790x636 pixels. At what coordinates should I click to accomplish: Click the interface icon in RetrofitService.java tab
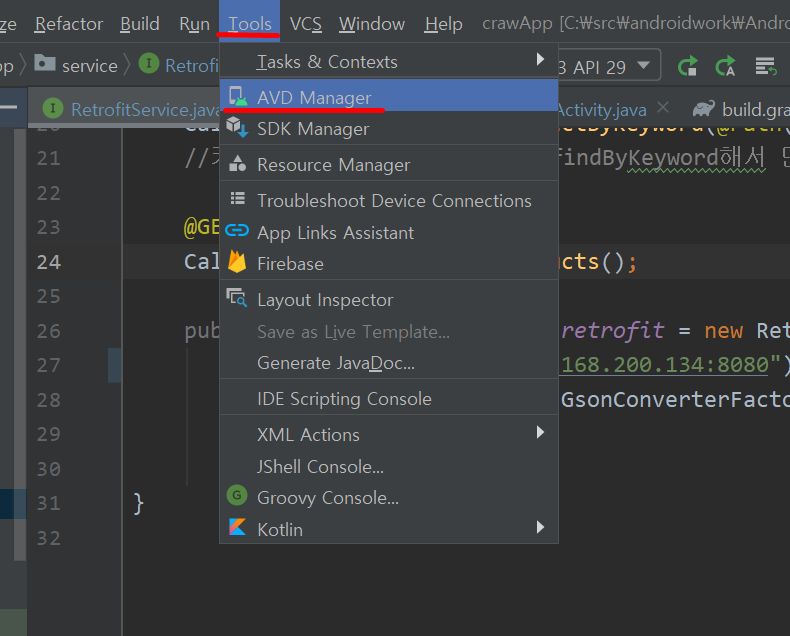click(53, 108)
